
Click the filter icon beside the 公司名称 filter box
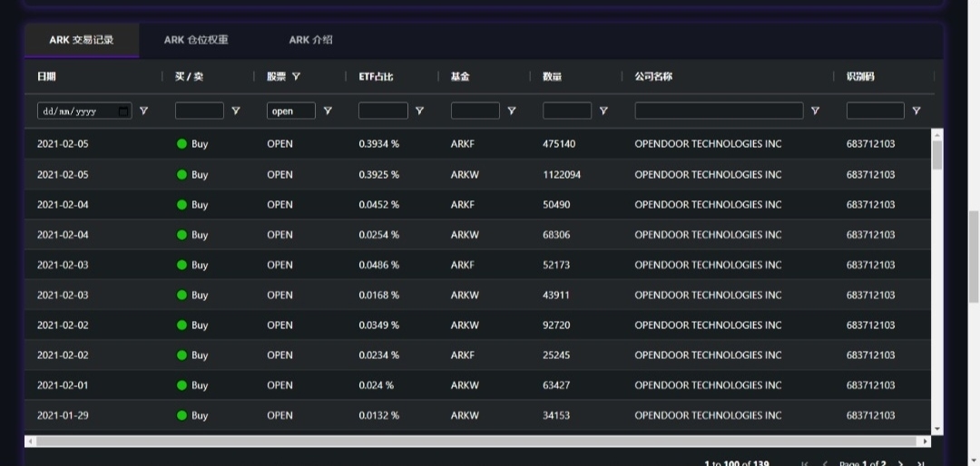tap(815, 111)
